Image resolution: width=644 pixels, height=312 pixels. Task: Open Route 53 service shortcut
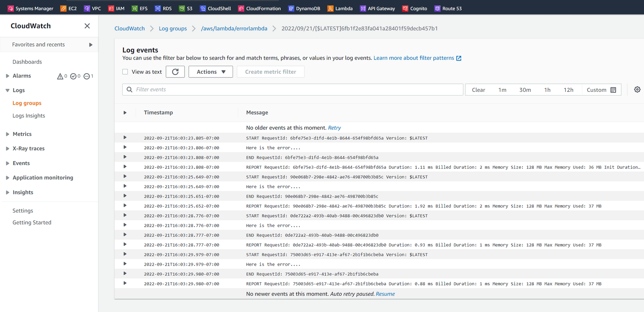click(x=448, y=8)
